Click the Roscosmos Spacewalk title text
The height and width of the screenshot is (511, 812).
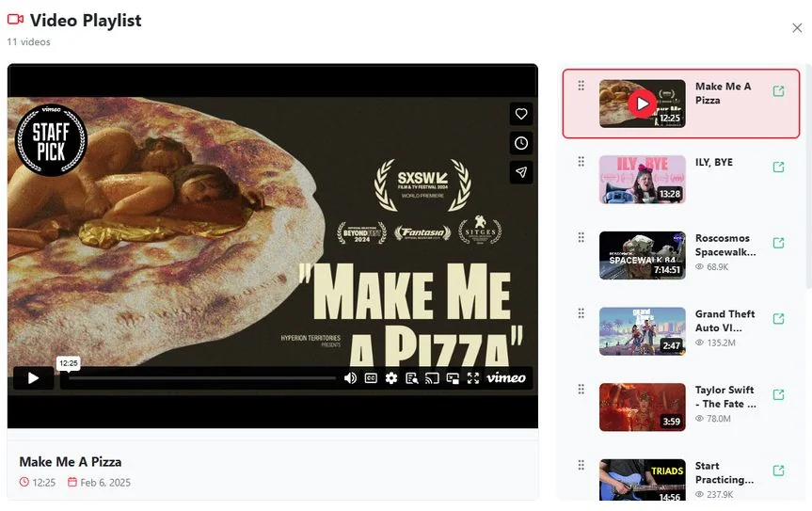point(725,245)
